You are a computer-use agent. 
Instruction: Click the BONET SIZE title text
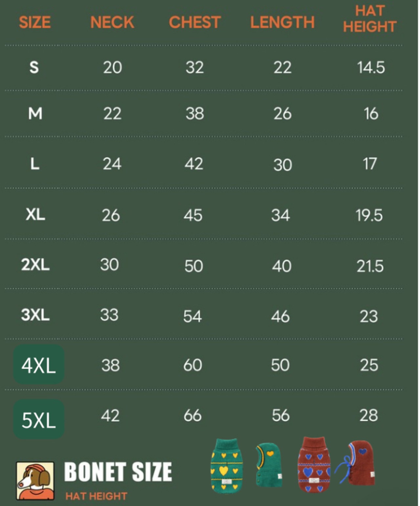pos(118,472)
